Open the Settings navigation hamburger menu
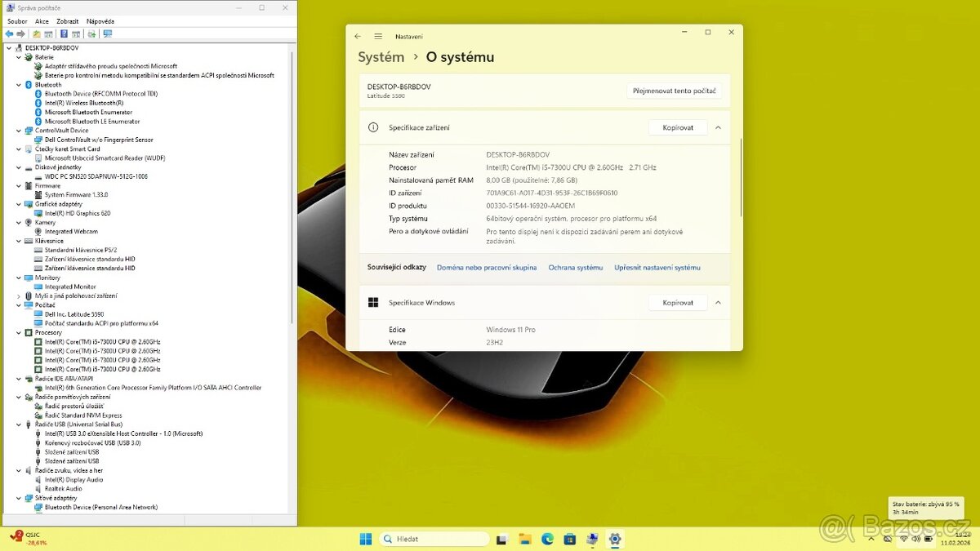Screen dimensions: 980x551 coord(377,36)
